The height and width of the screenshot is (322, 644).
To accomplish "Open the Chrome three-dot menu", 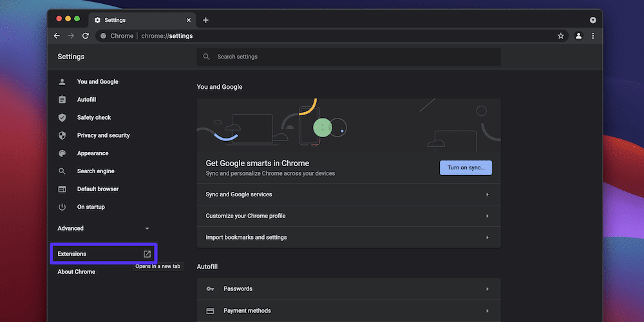I will coord(592,35).
